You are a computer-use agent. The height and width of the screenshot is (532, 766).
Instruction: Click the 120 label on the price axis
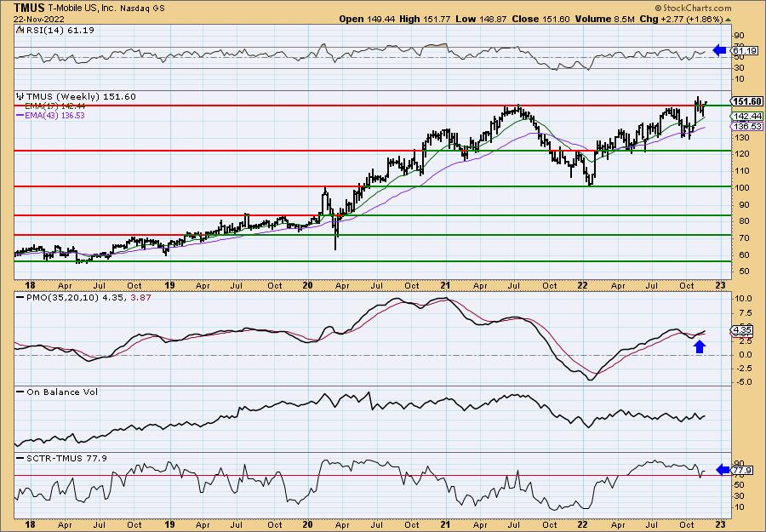click(741, 154)
